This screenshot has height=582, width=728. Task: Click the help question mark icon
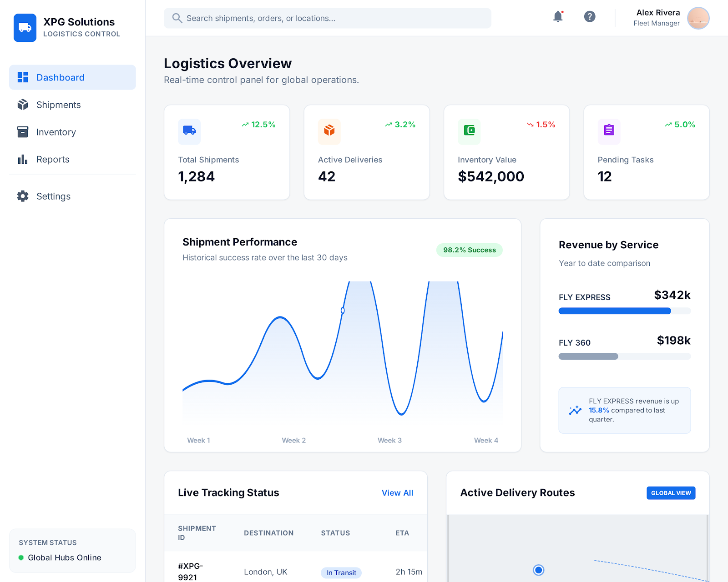pyautogui.click(x=590, y=16)
